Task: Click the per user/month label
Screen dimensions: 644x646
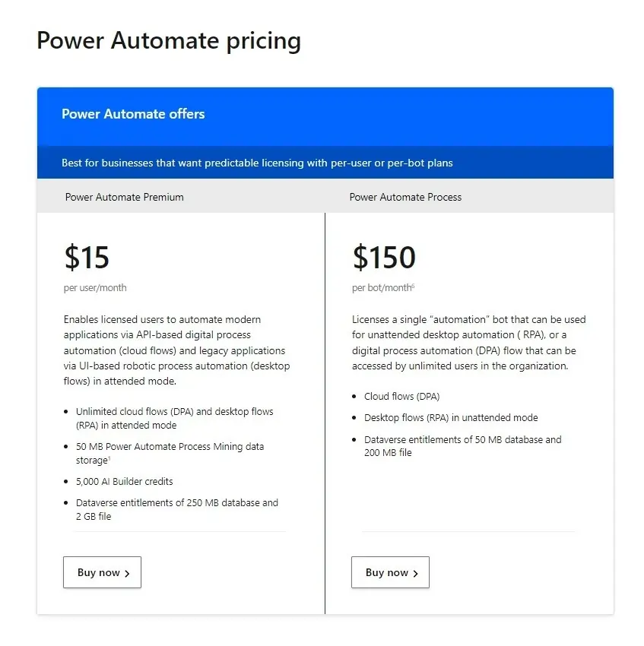Action: point(95,287)
